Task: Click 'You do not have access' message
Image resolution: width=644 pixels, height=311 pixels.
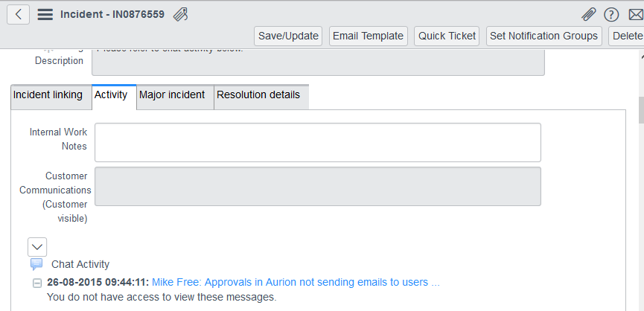Action: 162,297
